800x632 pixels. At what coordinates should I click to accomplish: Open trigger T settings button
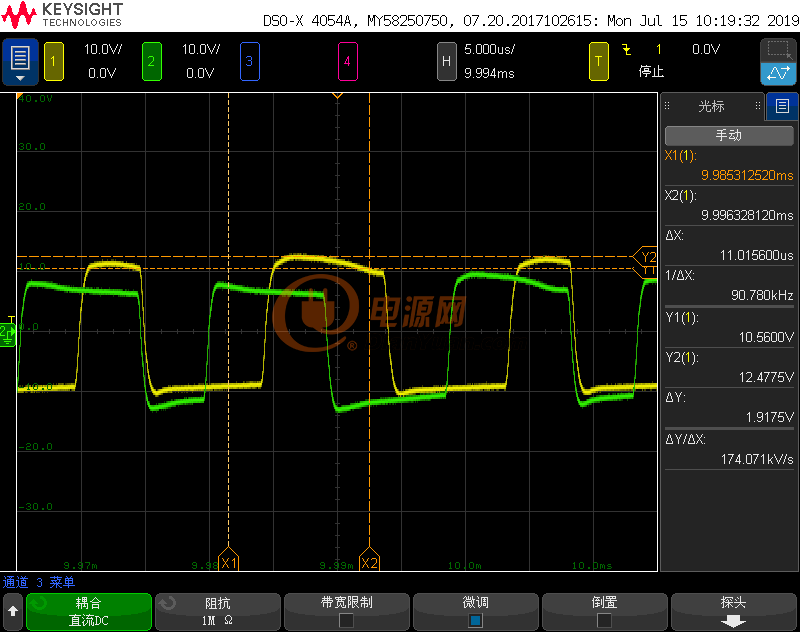[598, 62]
